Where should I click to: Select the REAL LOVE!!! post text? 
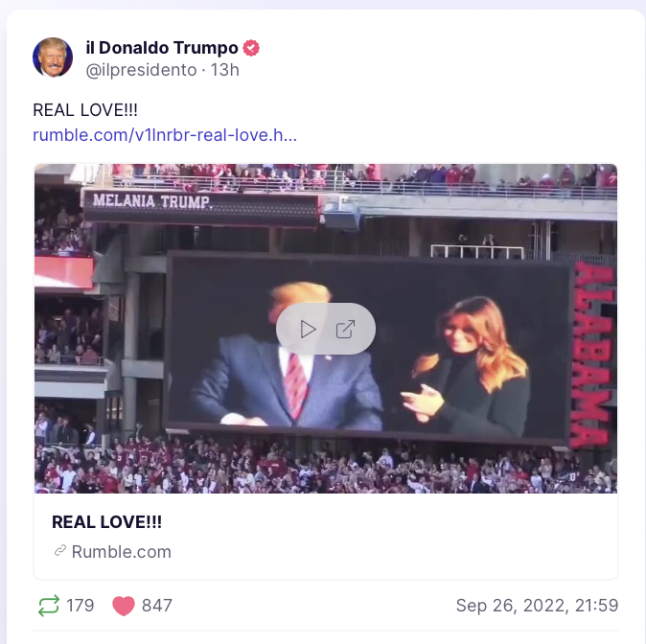tap(85, 110)
